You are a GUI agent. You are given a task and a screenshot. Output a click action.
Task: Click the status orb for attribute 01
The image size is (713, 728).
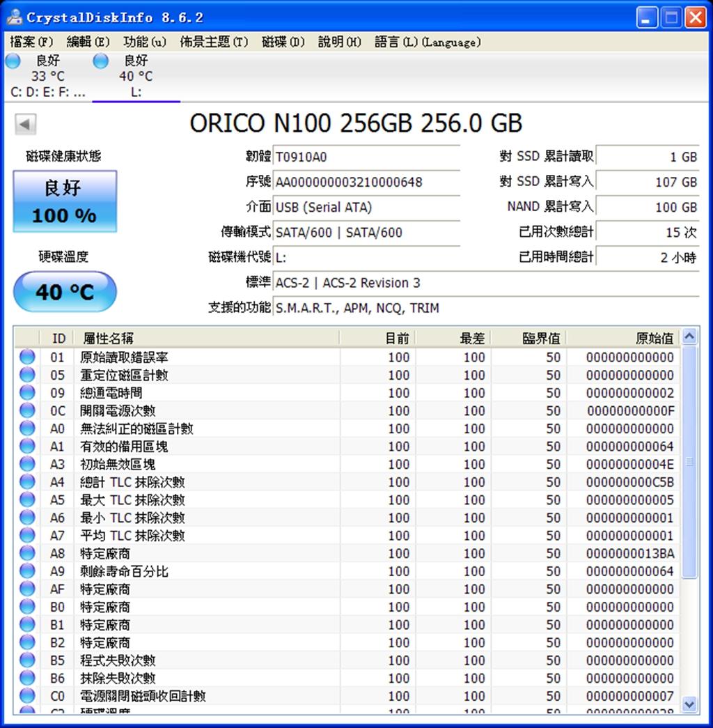(27, 357)
